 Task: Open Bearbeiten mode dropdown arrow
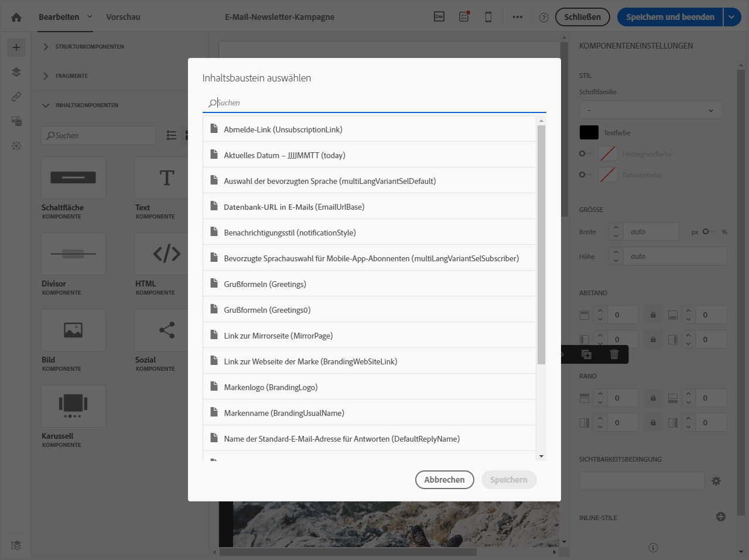click(90, 16)
